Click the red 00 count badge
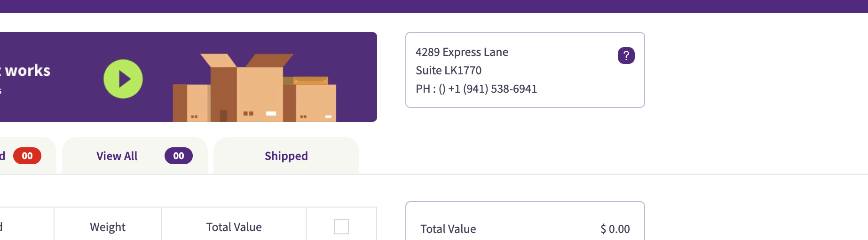Image resolution: width=868 pixels, height=240 pixels. pos(27,156)
